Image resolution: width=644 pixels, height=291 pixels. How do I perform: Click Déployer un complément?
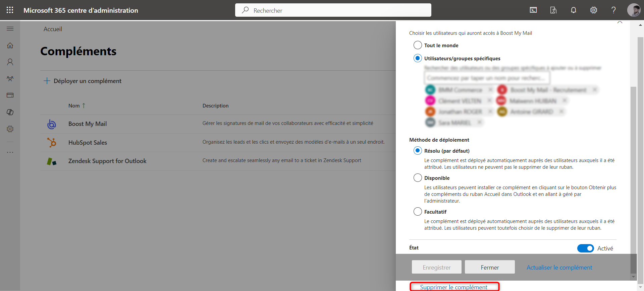(83, 81)
